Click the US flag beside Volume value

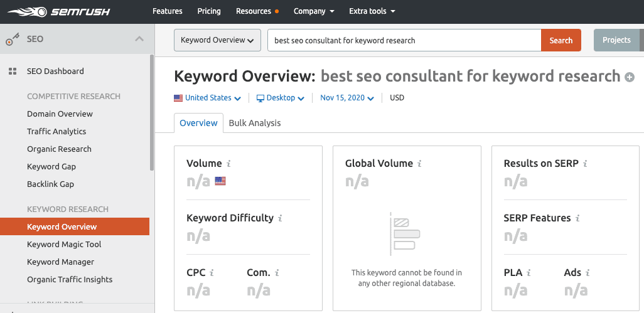pos(220,181)
